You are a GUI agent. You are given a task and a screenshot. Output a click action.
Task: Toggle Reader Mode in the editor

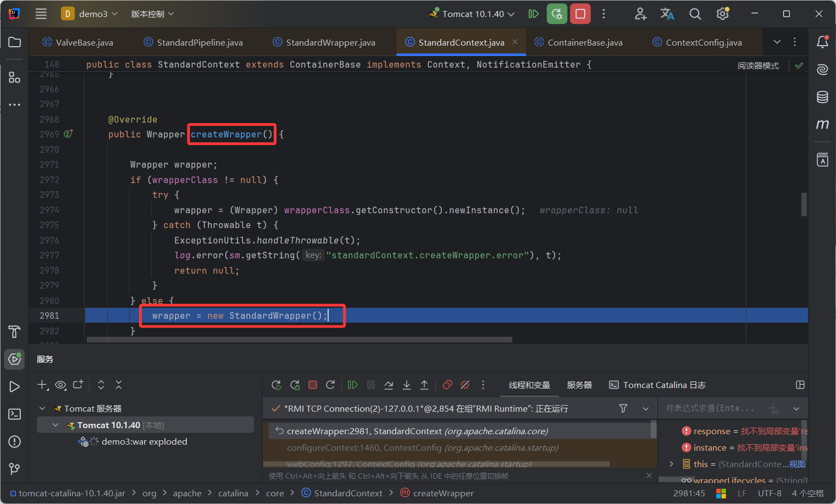click(758, 65)
